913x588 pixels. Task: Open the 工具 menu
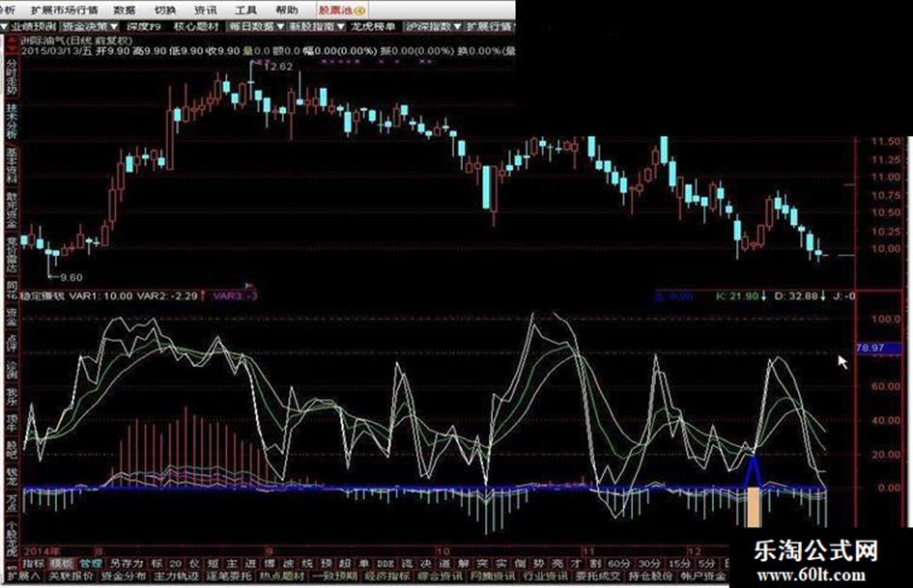[245, 10]
